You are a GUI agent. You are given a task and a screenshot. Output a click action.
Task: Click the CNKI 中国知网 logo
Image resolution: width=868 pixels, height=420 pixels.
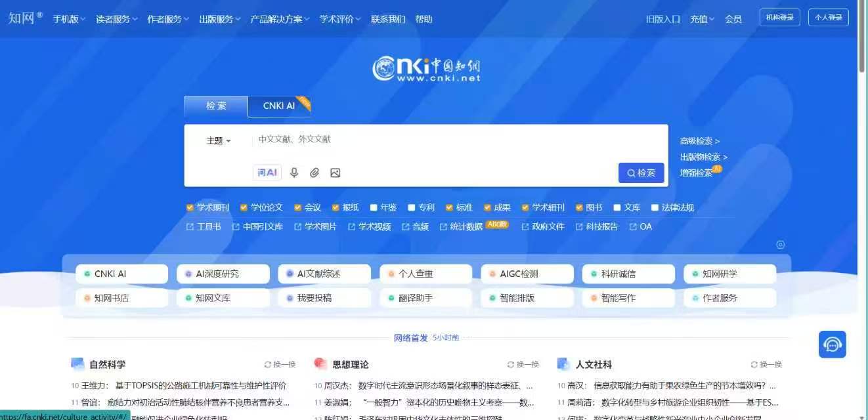426,68
